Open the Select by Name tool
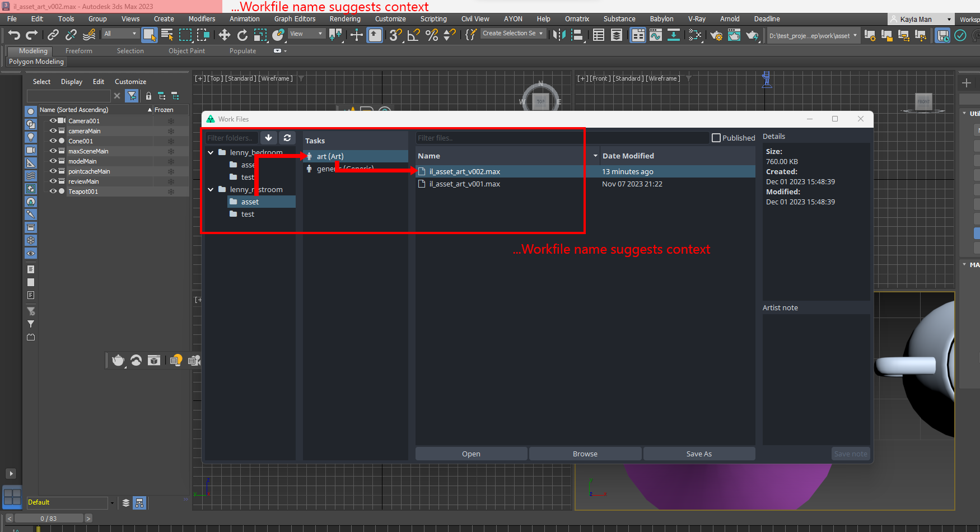This screenshot has height=532, width=980. pos(167,35)
